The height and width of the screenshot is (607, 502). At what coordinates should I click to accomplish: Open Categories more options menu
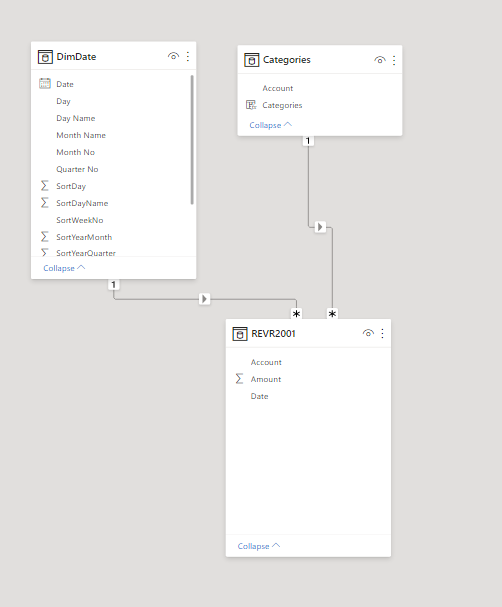pyautogui.click(x=394, y=60)
